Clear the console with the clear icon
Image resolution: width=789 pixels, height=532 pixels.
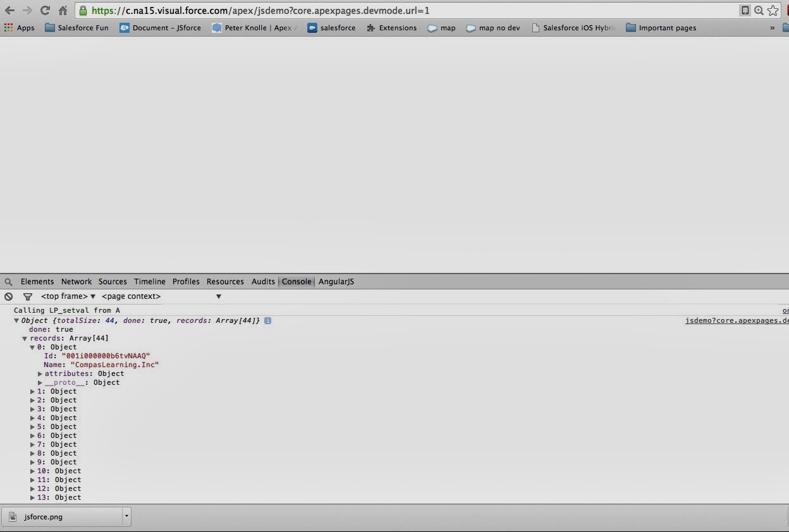click(x=8, y=296)
